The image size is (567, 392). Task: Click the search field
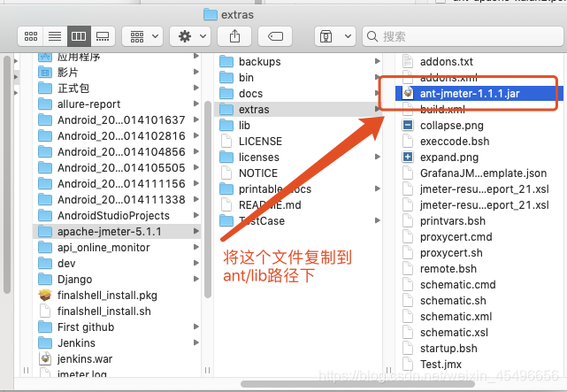[463, 36]
